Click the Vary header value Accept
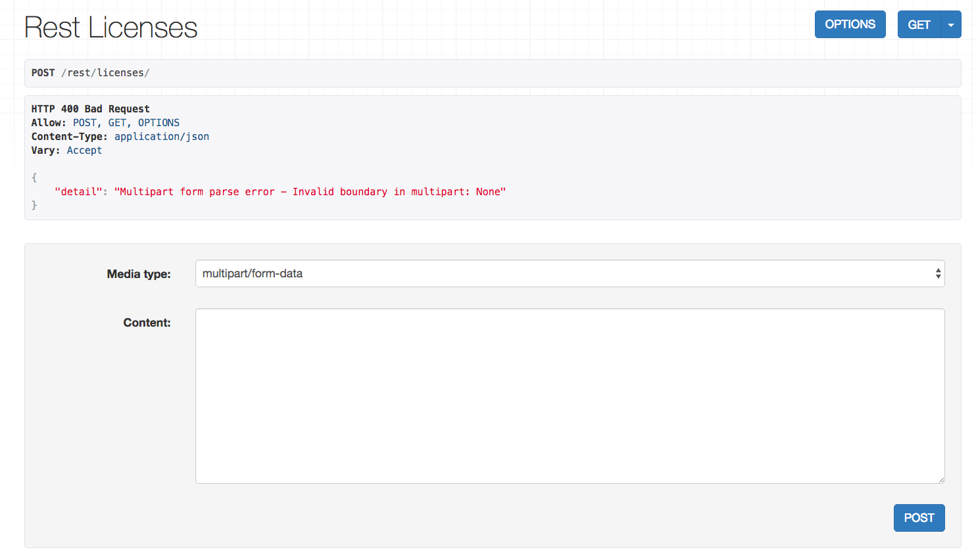 pyautogui.click(x=84, y=151)
